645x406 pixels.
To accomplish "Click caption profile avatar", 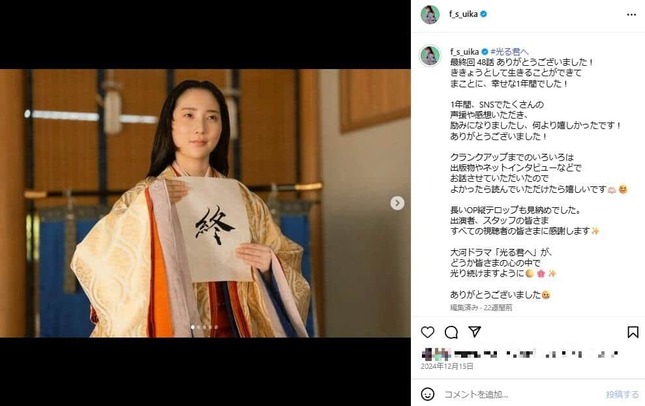I will pyautogui.click(x=430, y=56).
